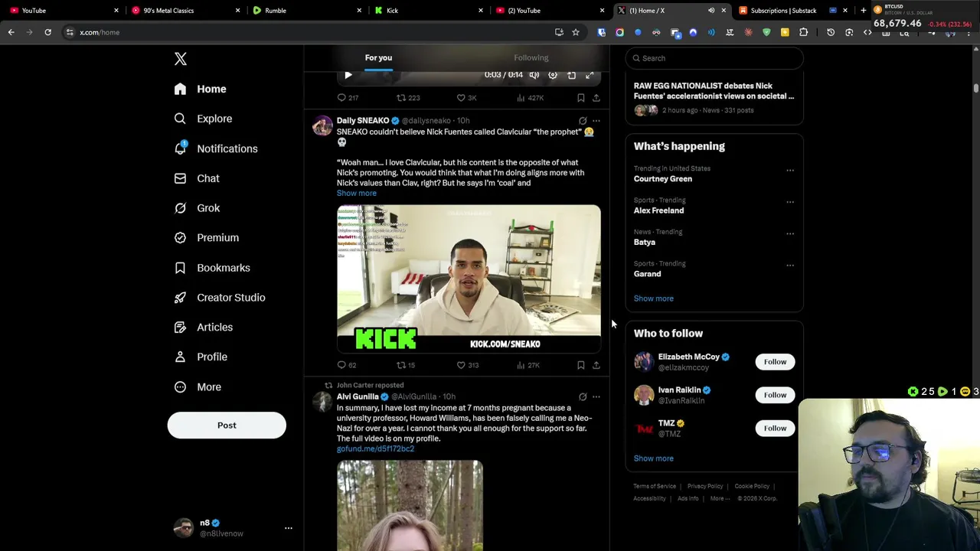This screenshot has height=551, width=980.
Task: Open the RAW EGG NATIONALIST news item
Action: click(x=714, y=97)
